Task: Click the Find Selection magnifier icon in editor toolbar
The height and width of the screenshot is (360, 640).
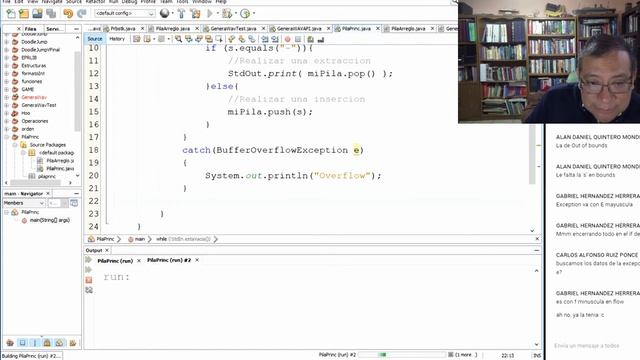Action: 178,39
